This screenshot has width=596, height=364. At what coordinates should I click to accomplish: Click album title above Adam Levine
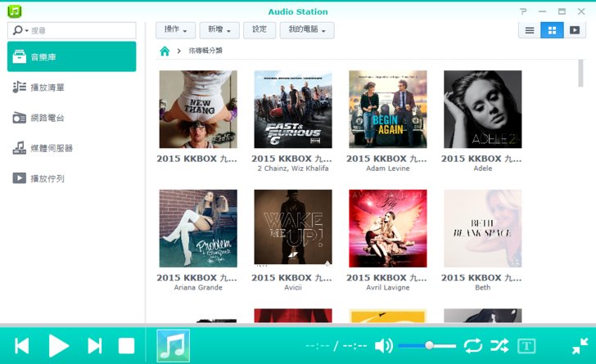386,159
